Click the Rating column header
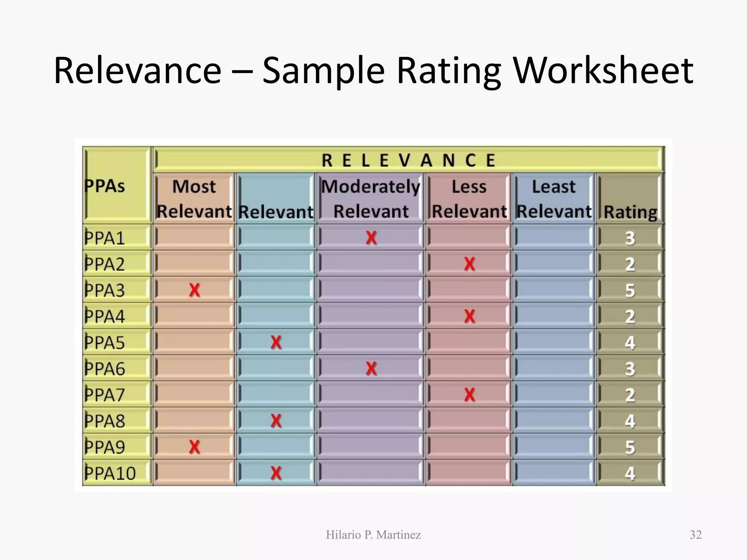The height and width of the screenshot is (560, 747). (x=630, y=211)
